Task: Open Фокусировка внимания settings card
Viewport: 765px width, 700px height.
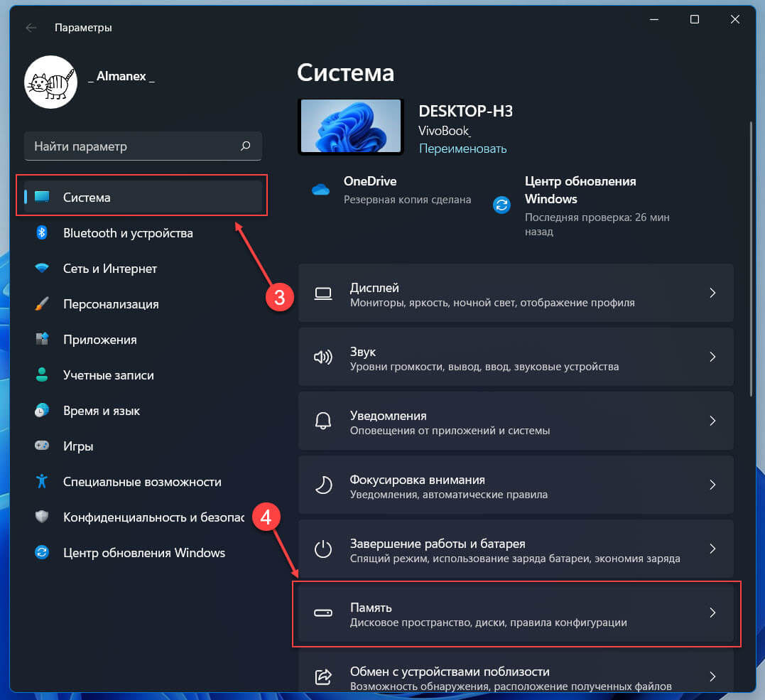Action: (516, 485)
